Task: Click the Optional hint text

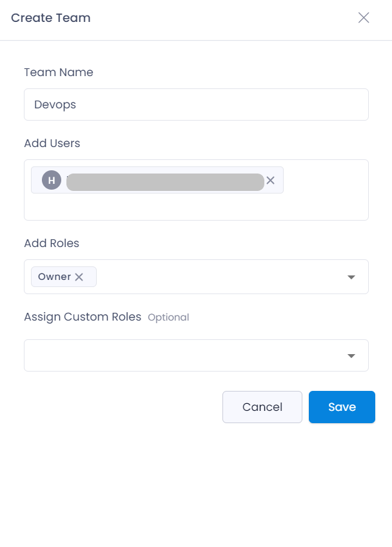Action: 168,317
